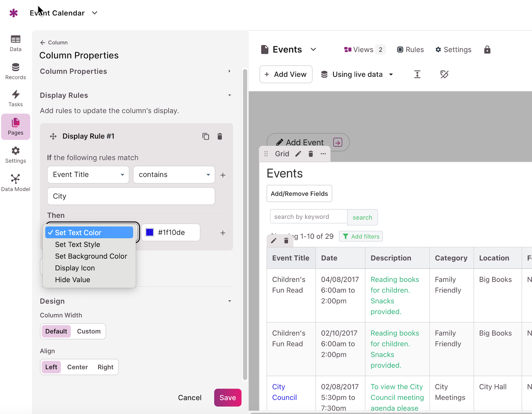Open the contains operator dropdown
Screen dimensions: 532x414
[x=174, y=175]
